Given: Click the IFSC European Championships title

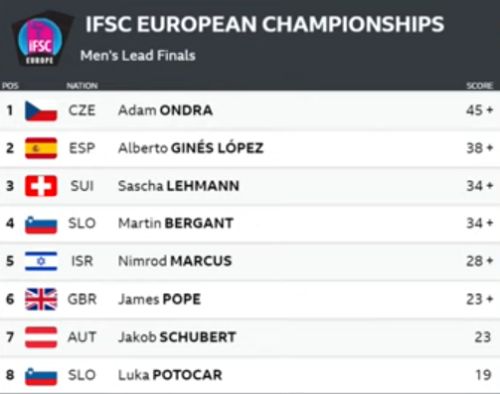Looking at the screenshot, I should click(265, 24).
